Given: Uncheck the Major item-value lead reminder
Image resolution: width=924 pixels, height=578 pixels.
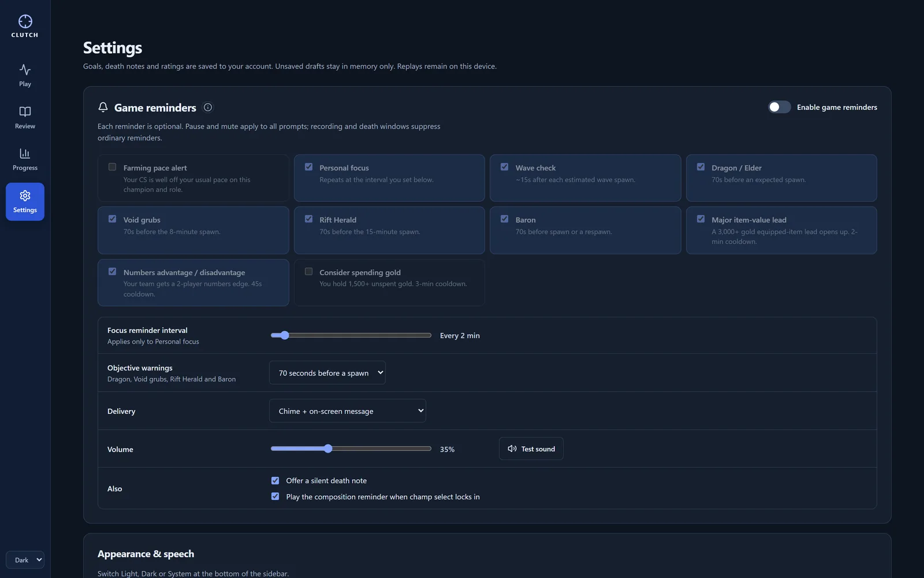Looking at the screenshot, I should [701, 219].
